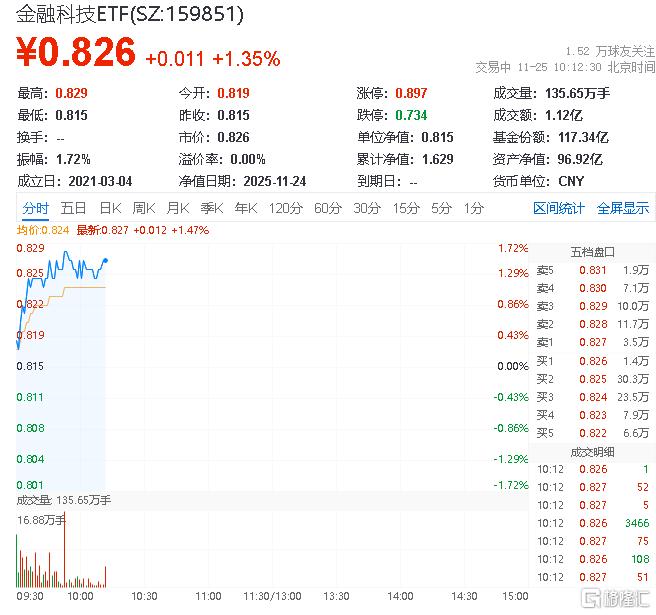Open the 季K chart tab
Viewport: 656px width, 615px height.
pyautogui.click(x=211, y=208)
